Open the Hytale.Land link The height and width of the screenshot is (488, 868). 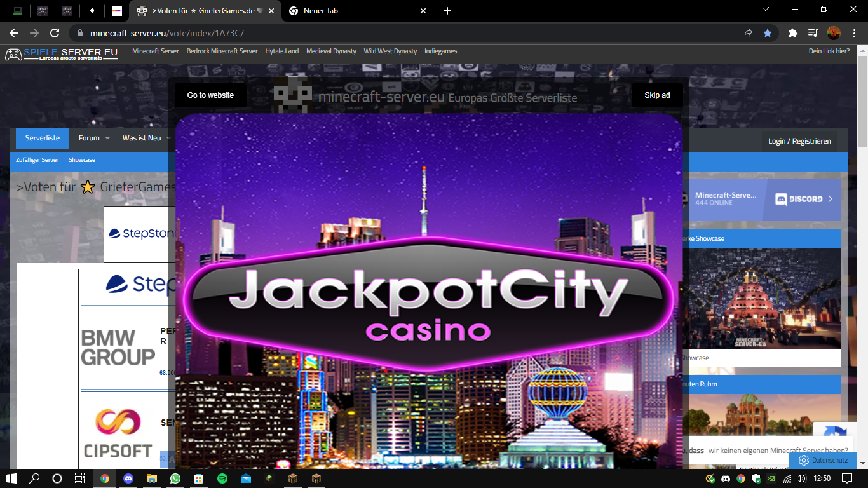(x=282, y=51)
